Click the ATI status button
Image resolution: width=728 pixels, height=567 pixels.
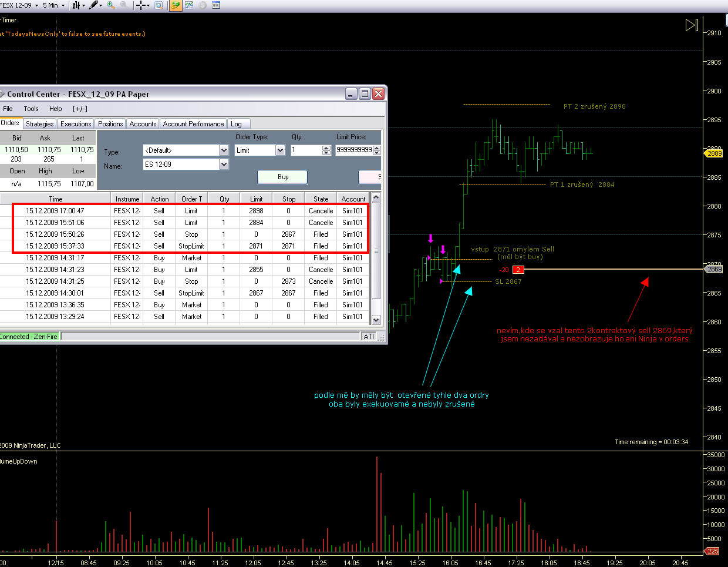(x=369, y=337)
